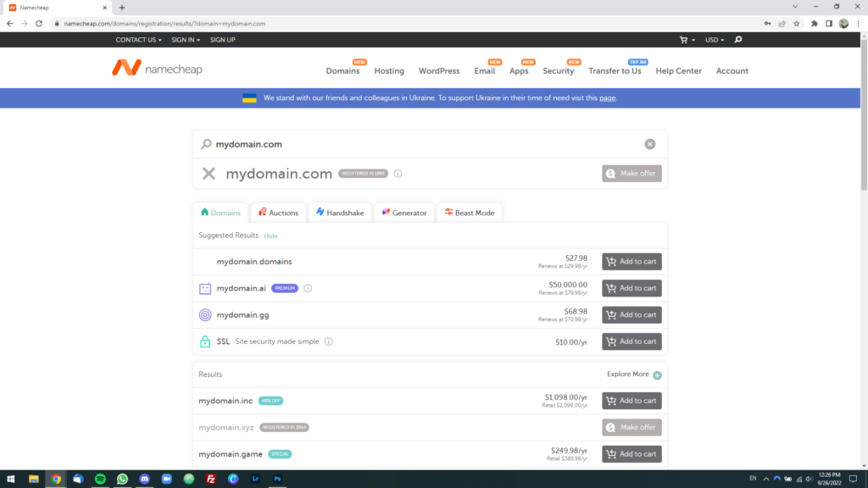Open the Security menu
The image size is (868, 488).
pos(558,71)
